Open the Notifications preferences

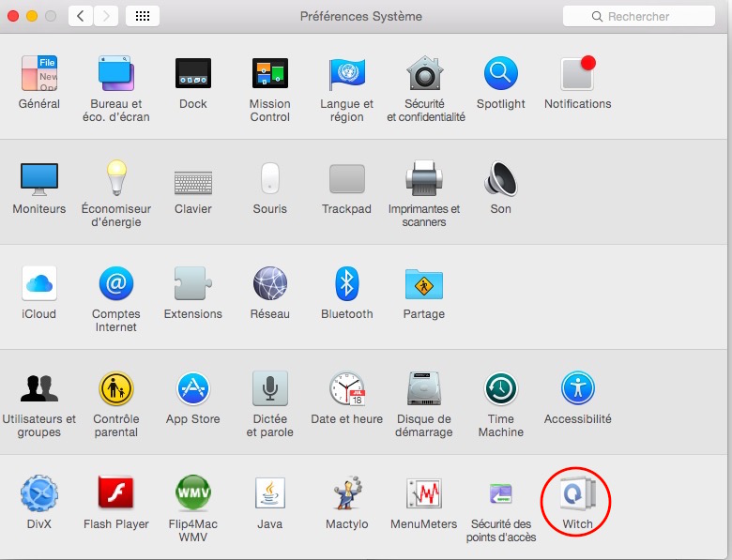point(577,73)
